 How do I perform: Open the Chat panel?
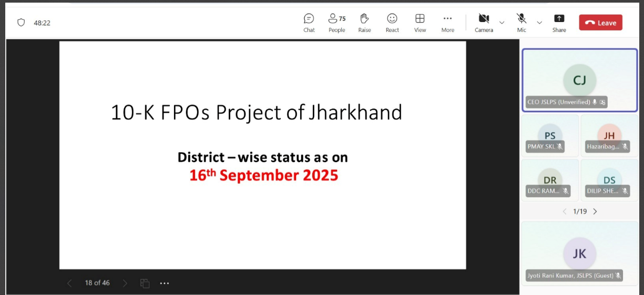[309, 23]
